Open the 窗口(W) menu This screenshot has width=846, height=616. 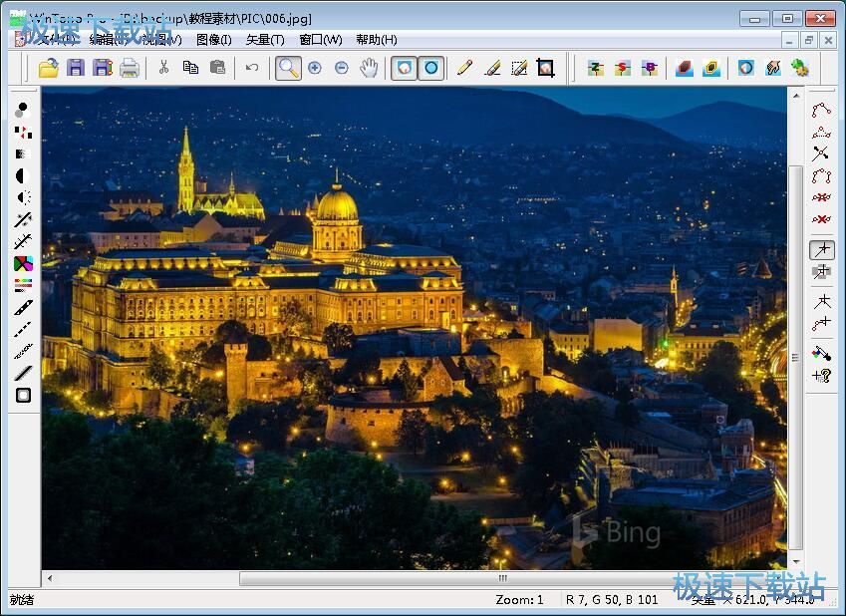point(320,40)
